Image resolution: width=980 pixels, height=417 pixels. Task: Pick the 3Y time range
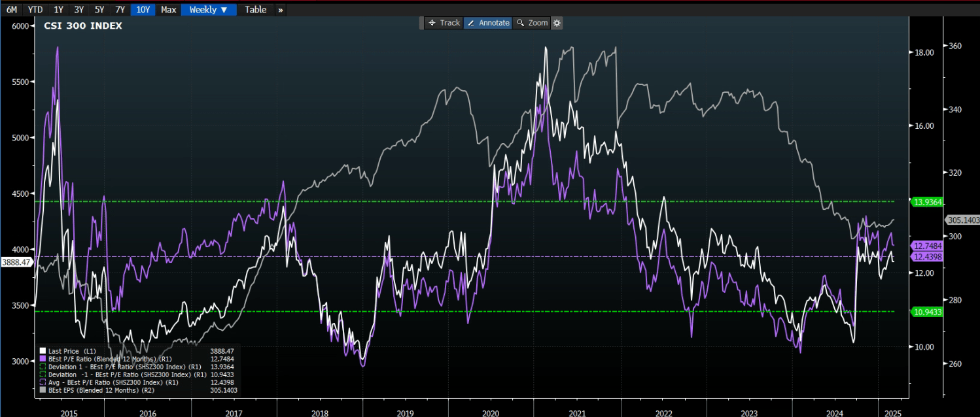point(79,10)
